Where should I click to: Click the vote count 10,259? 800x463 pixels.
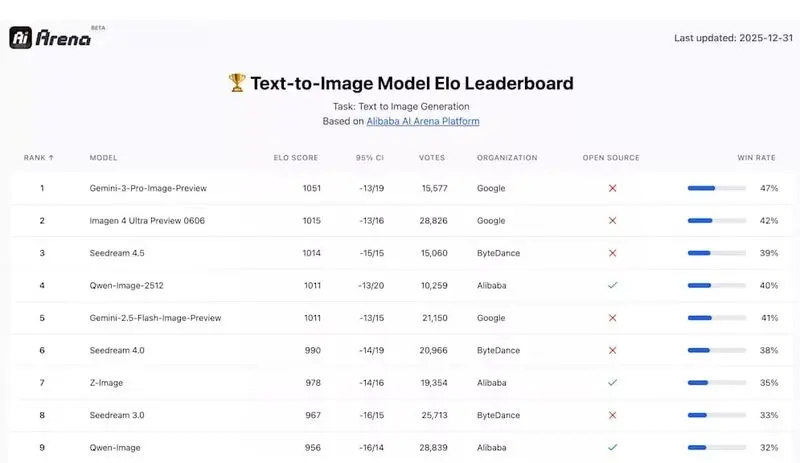434,285
